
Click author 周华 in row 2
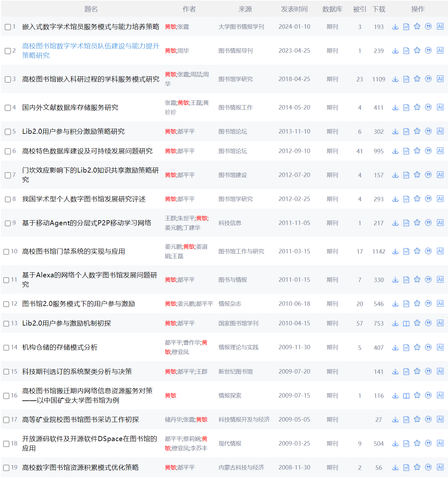[x=183, y=50]
